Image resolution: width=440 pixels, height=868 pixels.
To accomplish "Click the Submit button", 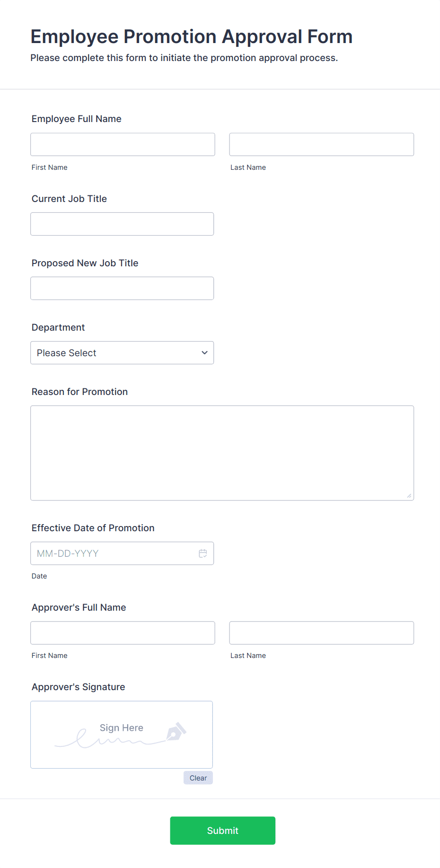I will pos(222,830).
